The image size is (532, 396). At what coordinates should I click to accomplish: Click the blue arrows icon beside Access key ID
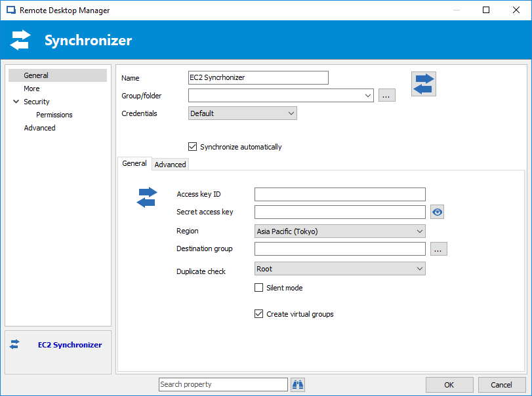[x=147, y=197]
